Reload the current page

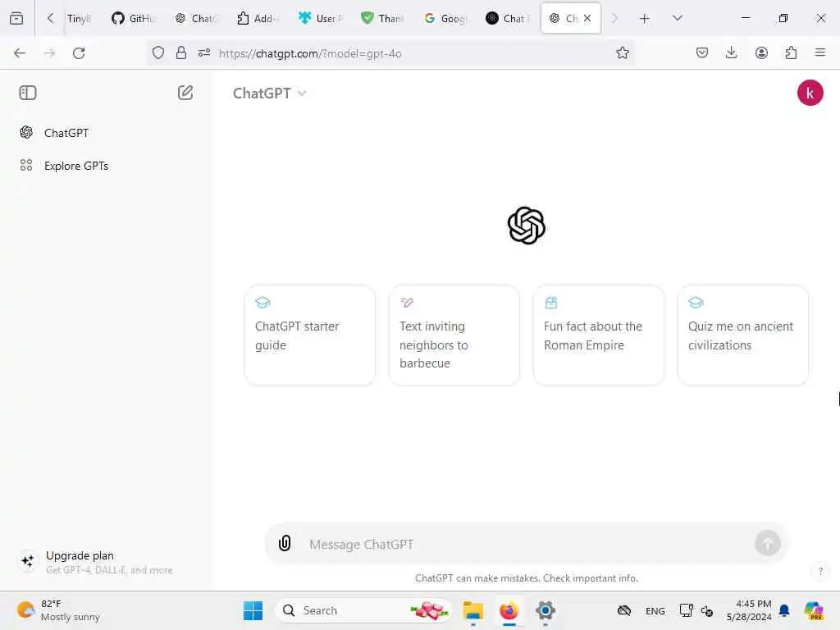pyautogui.click(x=79, y=53)
